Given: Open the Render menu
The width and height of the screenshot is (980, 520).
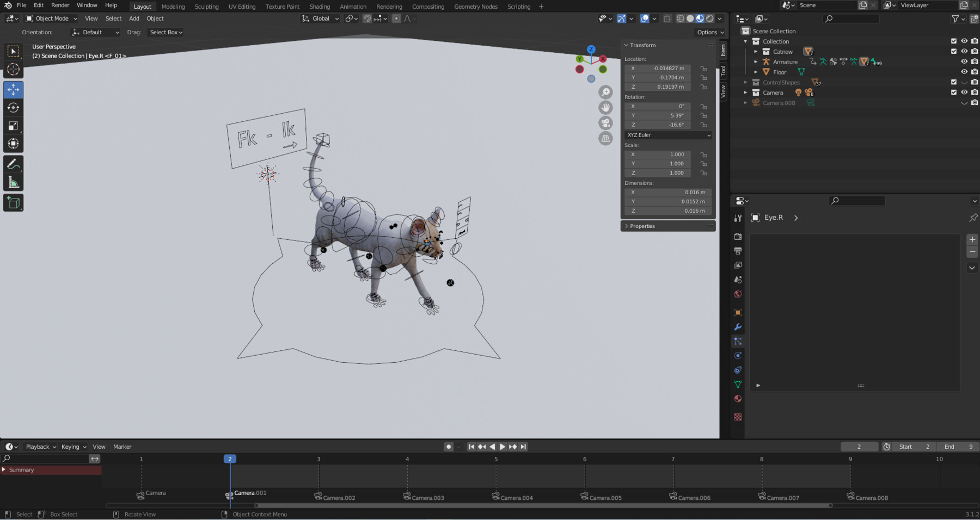Looking at the screenshot, I should click(60, 5).
